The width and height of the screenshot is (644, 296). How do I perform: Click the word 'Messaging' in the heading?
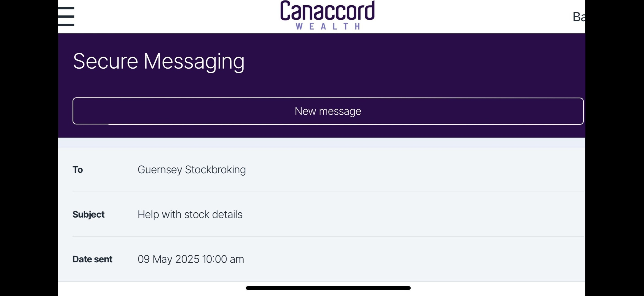[x=194, y=61]
